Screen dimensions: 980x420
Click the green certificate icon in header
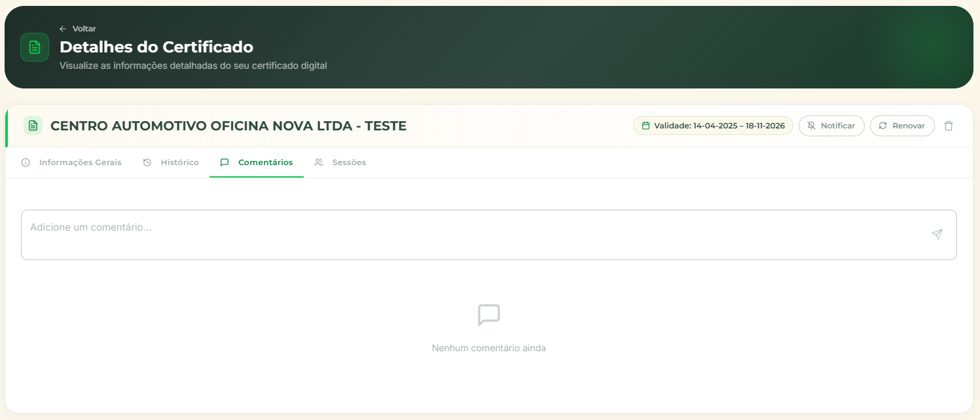tap(35, 47)
